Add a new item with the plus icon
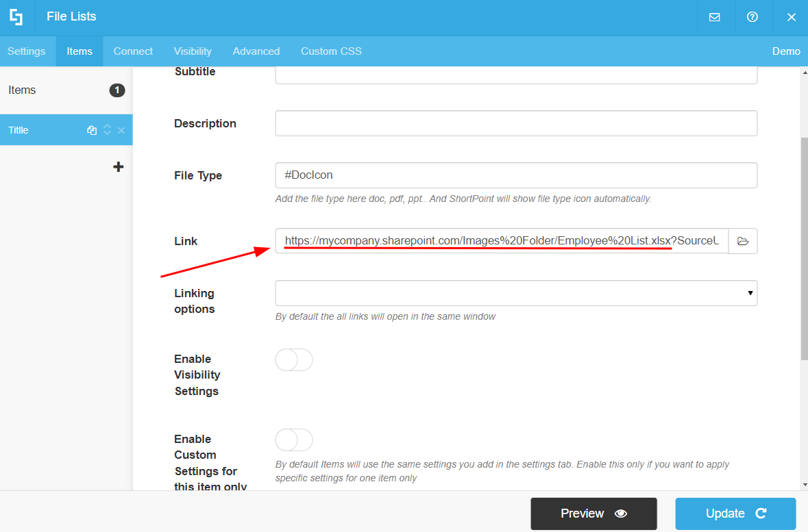 pyautogui.click(x=118, y=166)
